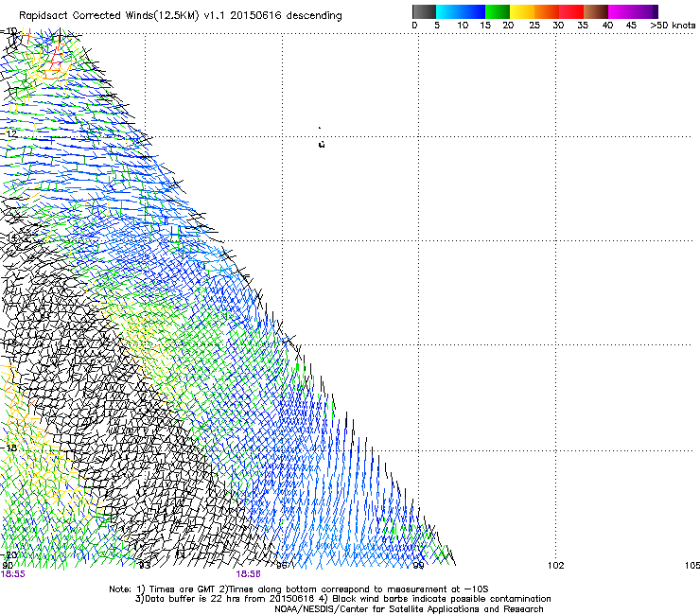Screen dimensions: 700x615
Task: Click the legend label '25'
Action: pos(534,26)
